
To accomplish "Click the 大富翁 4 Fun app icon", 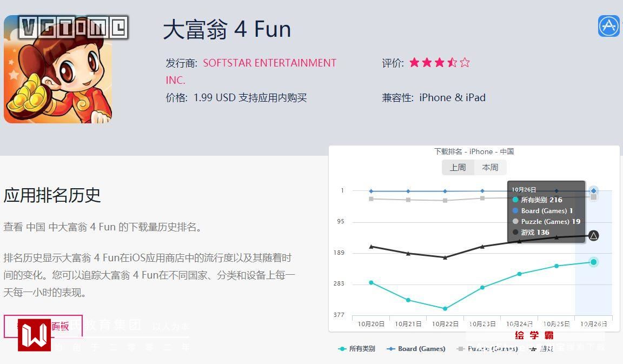I will (x=58, y=70).
